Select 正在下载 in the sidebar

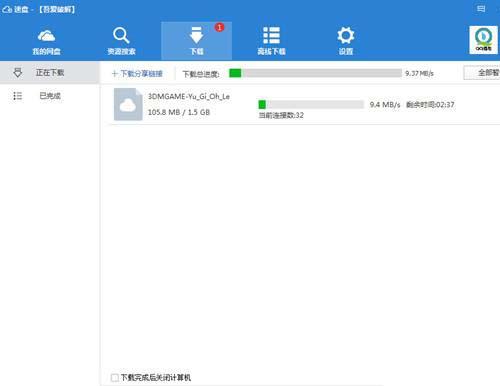(50, 72)
